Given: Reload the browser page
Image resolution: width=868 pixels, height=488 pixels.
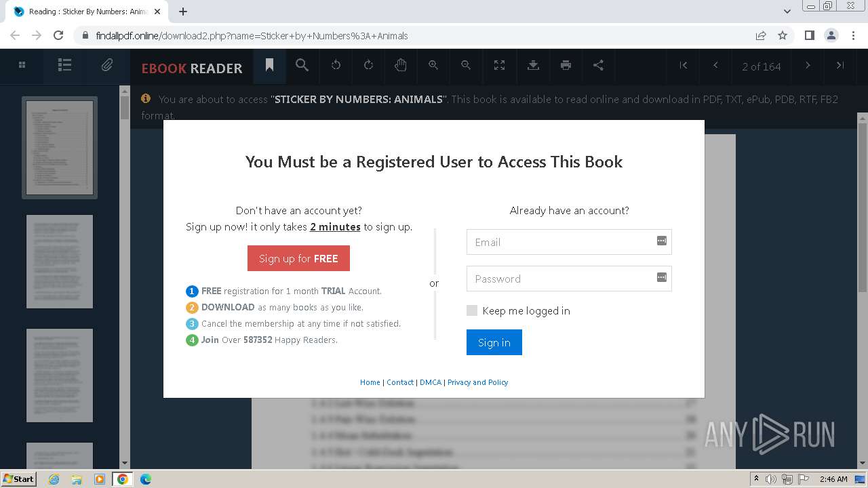Looking at the screenshot, I should pyautogui.click(x=58, y=35).
